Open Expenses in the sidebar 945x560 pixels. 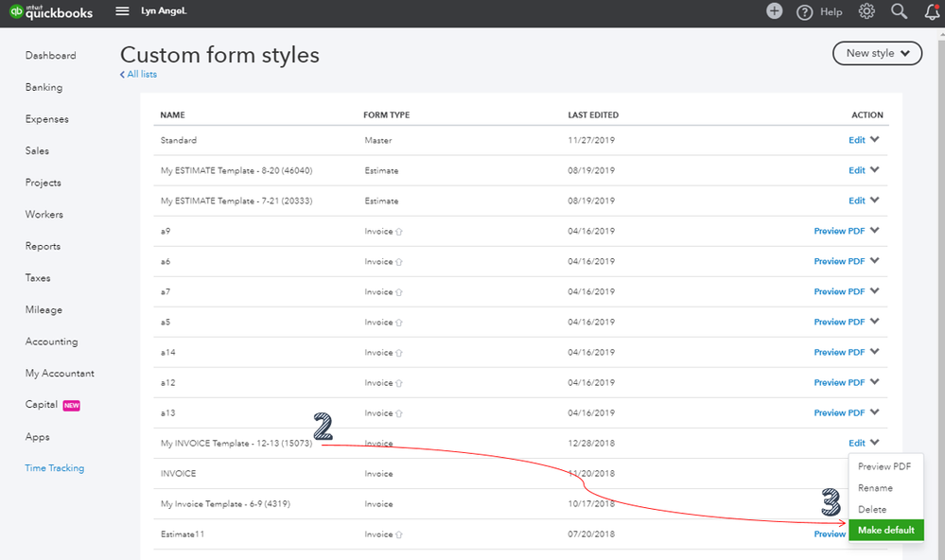pyautogui.click(x=47, y=119)
